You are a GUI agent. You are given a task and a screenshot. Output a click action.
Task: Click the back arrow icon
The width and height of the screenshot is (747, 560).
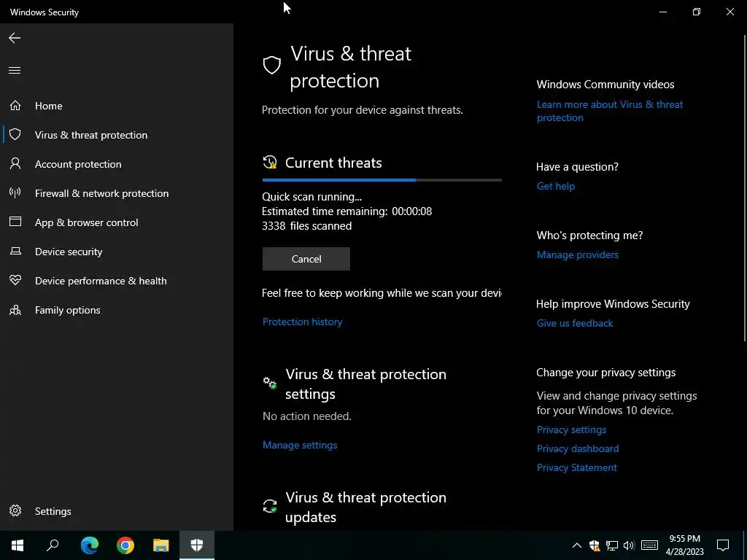15,38
